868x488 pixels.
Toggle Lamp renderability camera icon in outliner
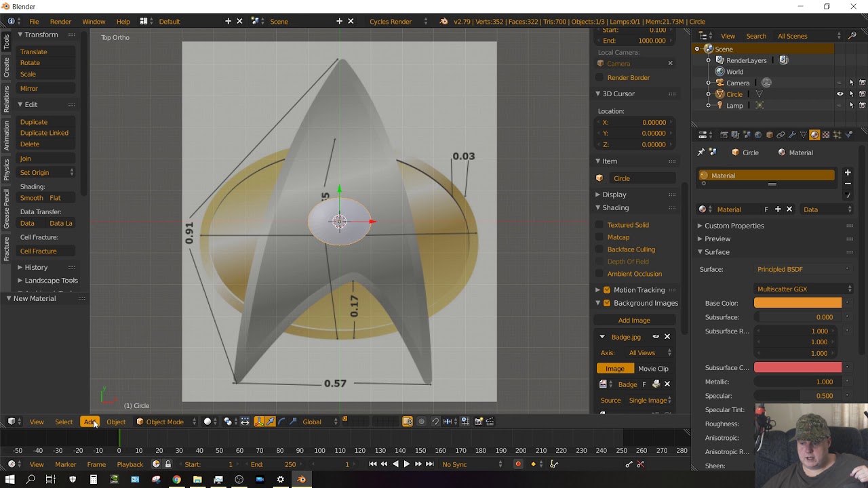tap(863, 106)
